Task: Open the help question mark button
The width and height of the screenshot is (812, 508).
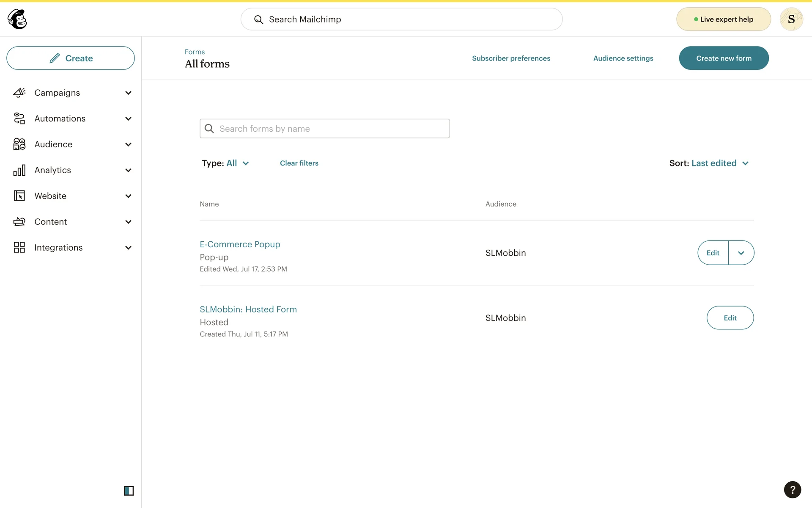Action: 792,490
